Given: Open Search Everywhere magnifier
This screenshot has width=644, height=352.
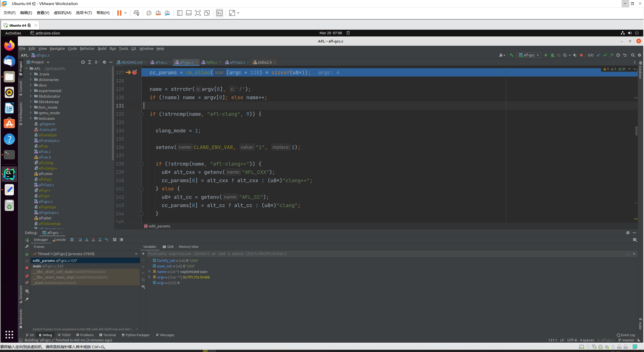Looking at the screenshot, I should [633, 55].
